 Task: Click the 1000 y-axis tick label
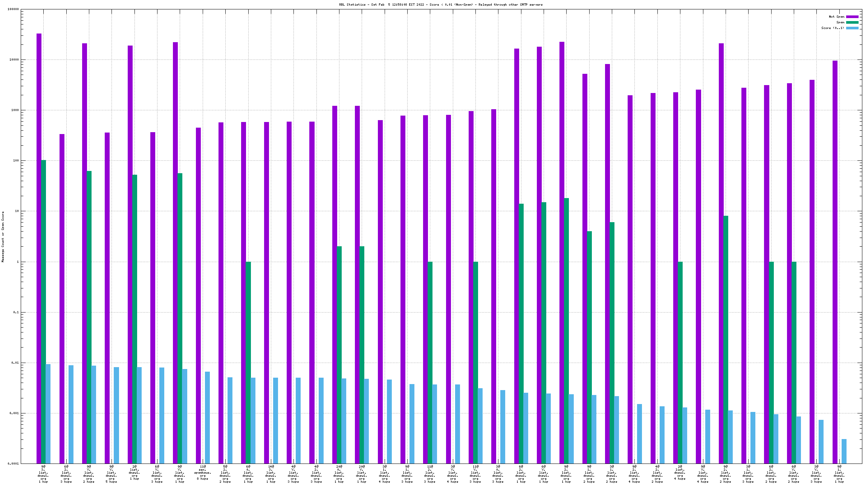coord(15,110)
